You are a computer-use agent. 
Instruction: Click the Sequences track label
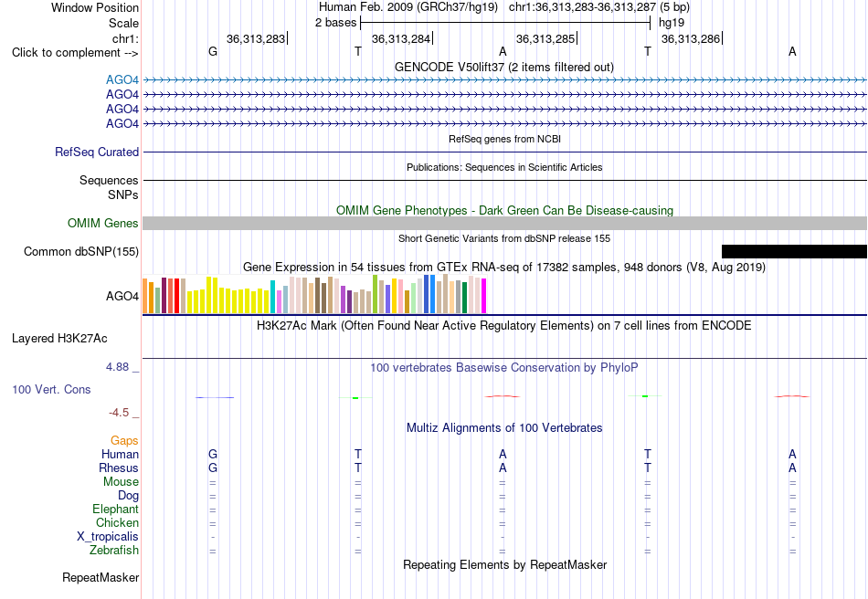click(x=109, y=180)
